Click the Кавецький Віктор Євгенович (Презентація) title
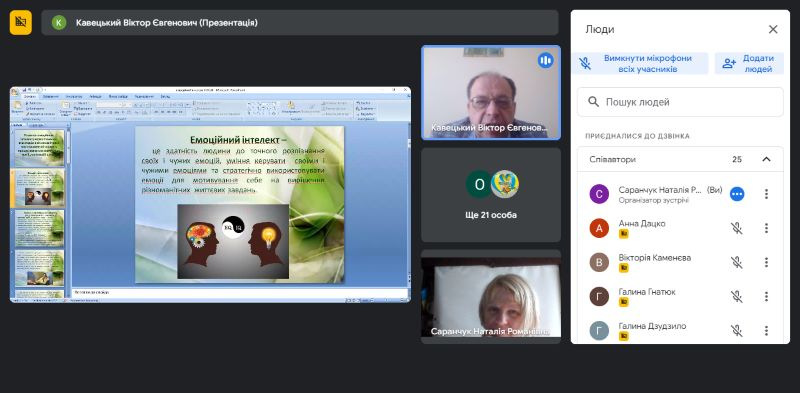The image size is (800, 393). [166, 22]
